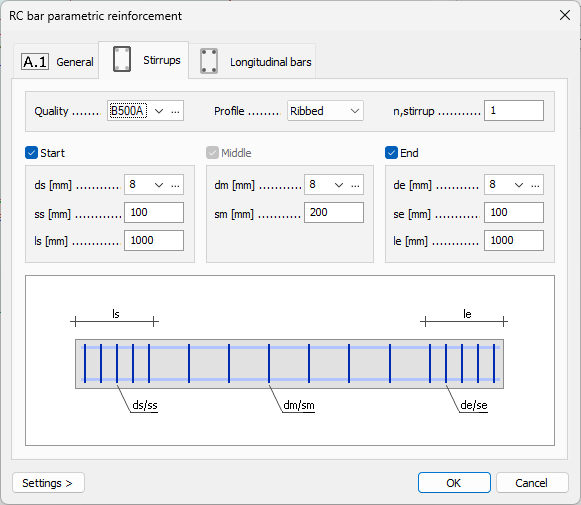
Task: Click the se [mm] spacing field
Action: [x=514, y=212]
